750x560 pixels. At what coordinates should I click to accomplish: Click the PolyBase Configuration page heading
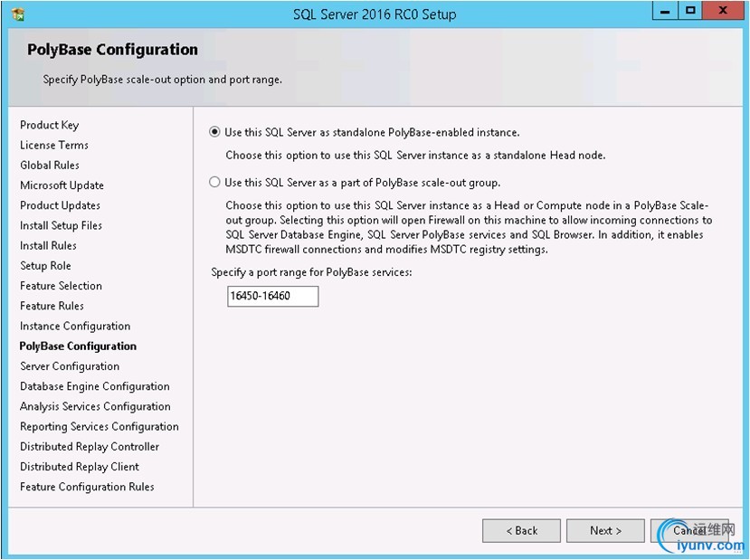(112, 50)
